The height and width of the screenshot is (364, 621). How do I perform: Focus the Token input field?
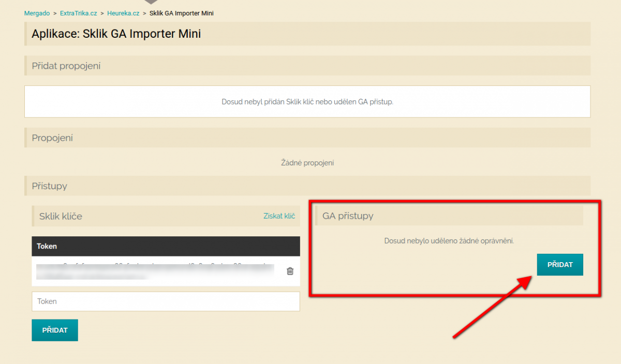pos(166,301)
